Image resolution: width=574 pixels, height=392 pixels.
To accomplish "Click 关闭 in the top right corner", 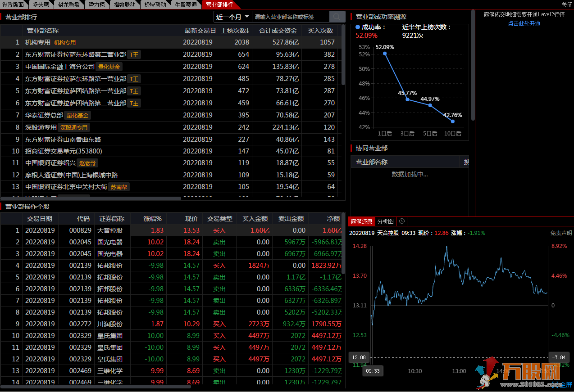I will pos(567,5).
